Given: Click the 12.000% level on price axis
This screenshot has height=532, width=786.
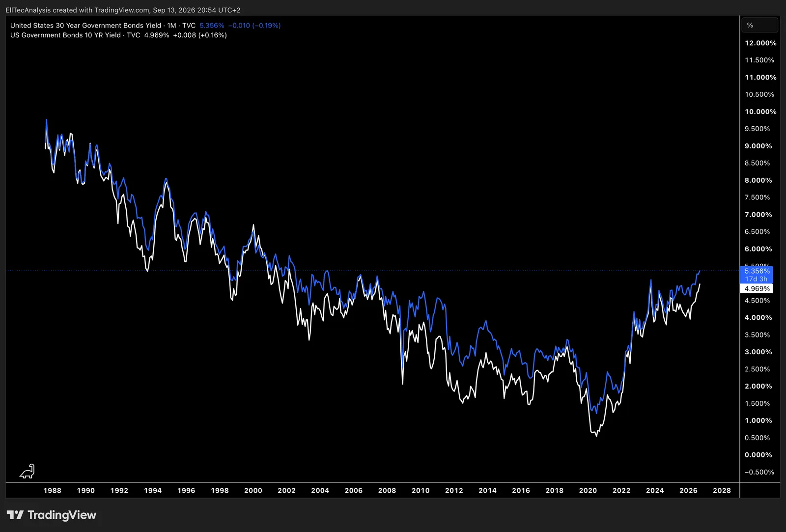Looking at the screenshot, I should 760,43.
